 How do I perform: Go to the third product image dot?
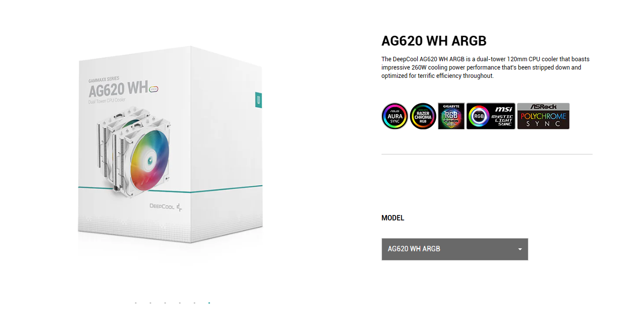click(165, 303)
